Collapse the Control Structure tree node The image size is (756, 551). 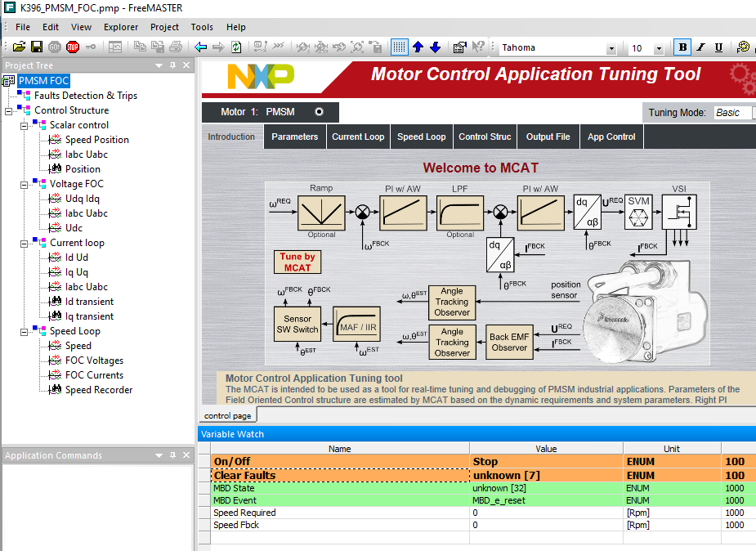(8, 111)
